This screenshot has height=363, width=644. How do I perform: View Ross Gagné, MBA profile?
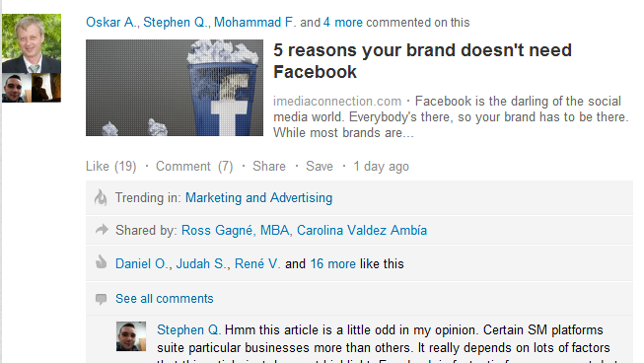pyautogui.click(x=236, y=231)
